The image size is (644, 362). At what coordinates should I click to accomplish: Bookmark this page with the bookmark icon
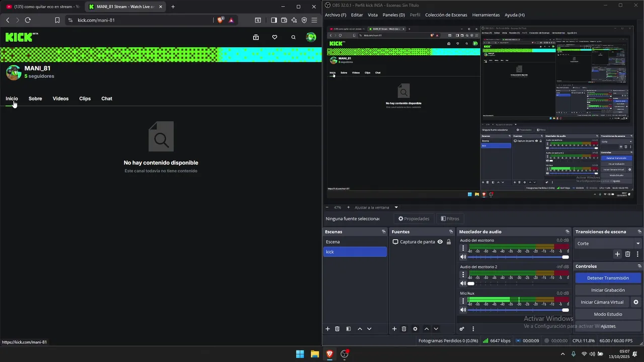click(57, 20)
